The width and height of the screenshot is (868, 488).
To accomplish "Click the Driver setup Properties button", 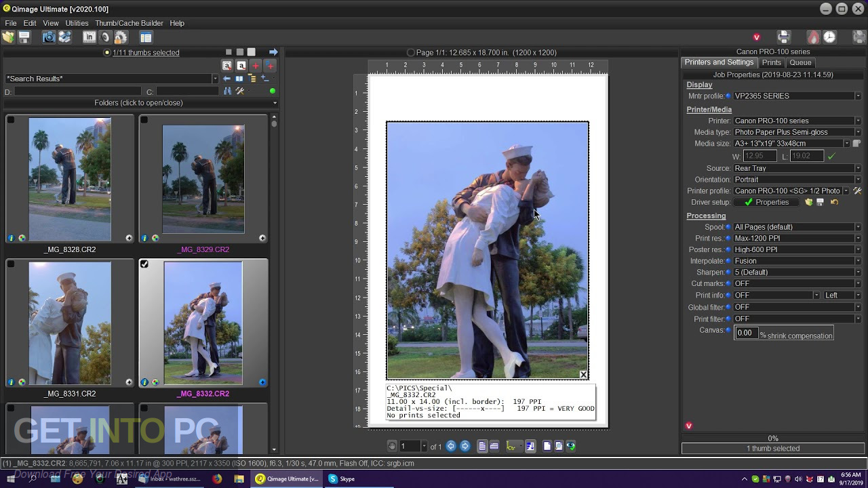I will pyautogui.click(x=767, y=202).
